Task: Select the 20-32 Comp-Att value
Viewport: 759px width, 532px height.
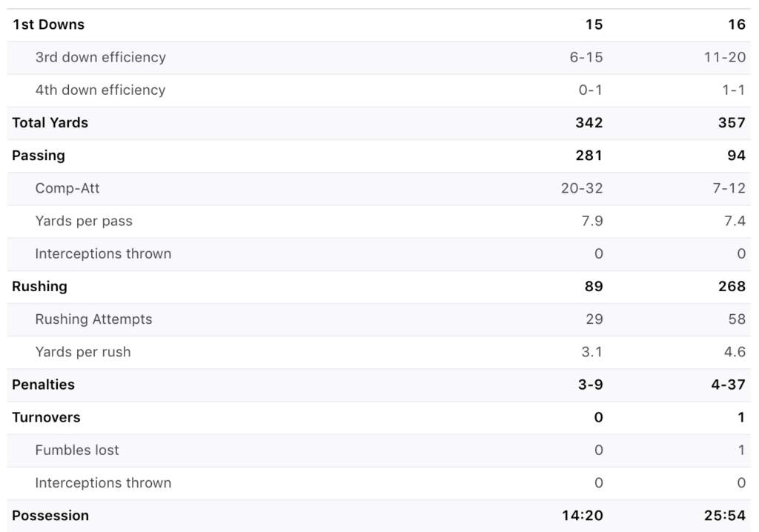Action: 583,188
